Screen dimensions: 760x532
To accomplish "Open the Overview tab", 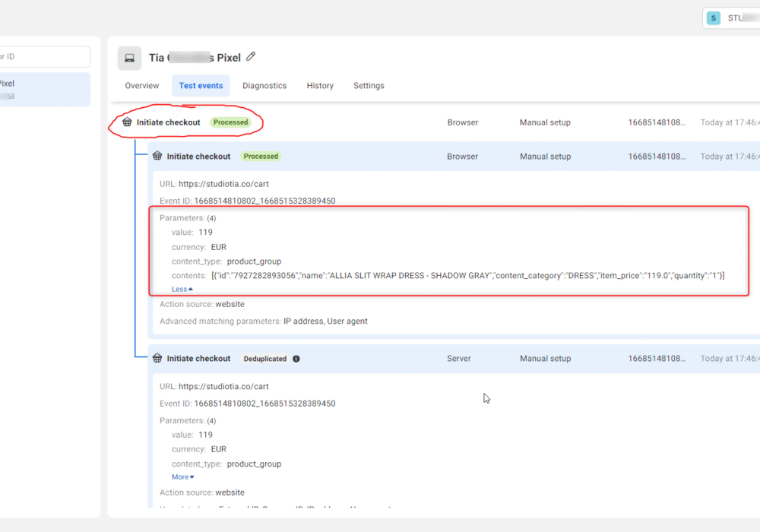I will (142, 86).
